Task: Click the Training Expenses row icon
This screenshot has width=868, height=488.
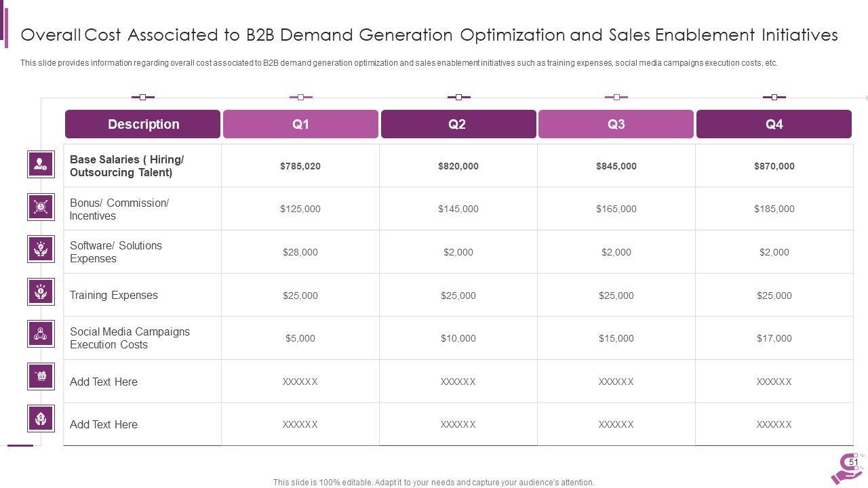Action: point(41,291)
